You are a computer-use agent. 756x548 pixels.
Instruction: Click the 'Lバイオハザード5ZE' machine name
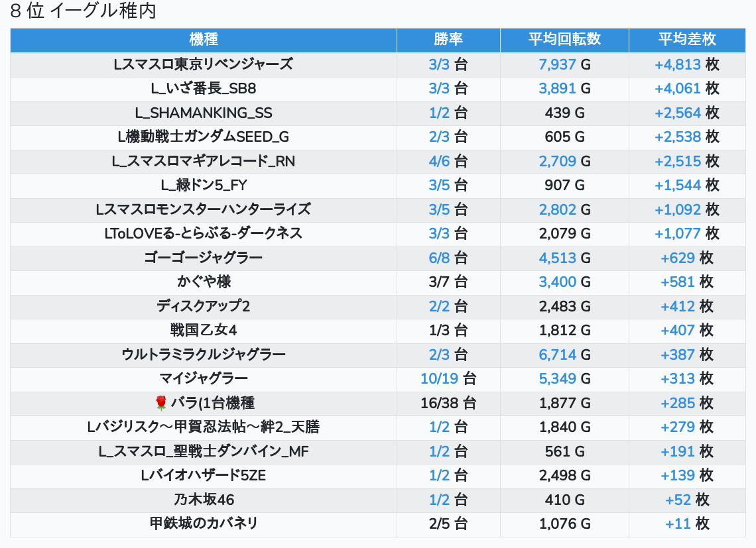click(204, 476)
